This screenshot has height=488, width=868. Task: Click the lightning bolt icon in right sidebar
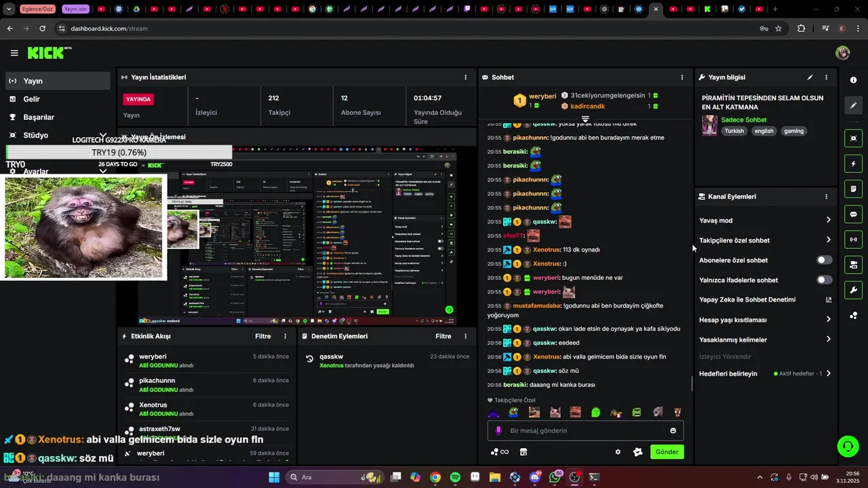click(x=853, y=164)
